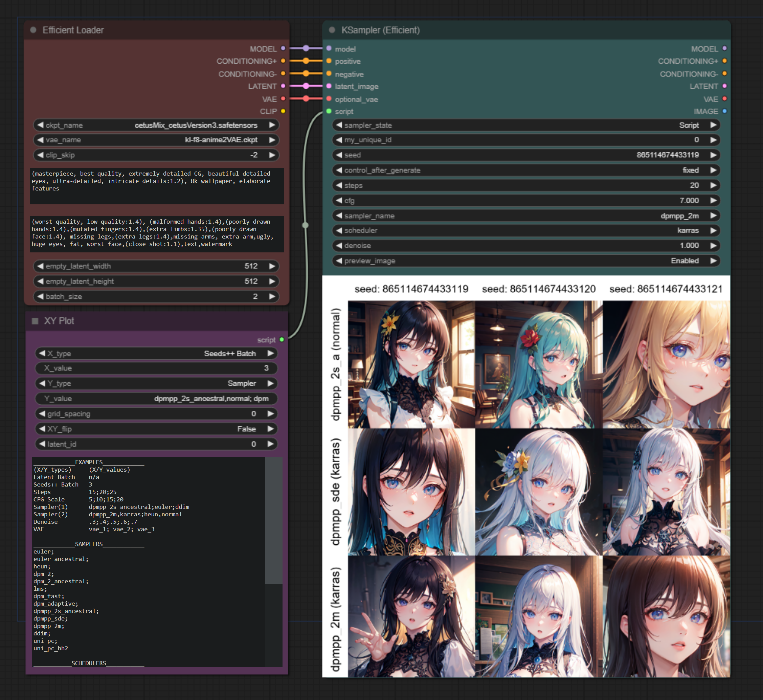Click the IMAGE output socket on KSampler
763x700 pixels.
tap(724, 111)
